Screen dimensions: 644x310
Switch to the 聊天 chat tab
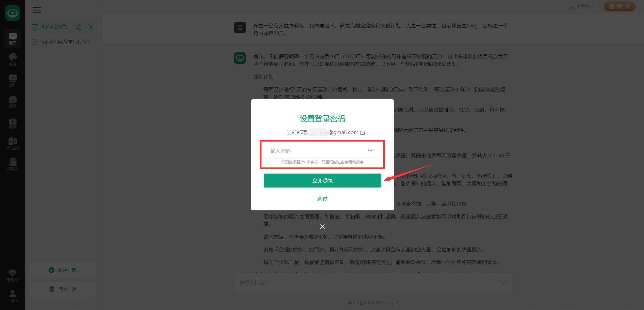tap(12, 38)
